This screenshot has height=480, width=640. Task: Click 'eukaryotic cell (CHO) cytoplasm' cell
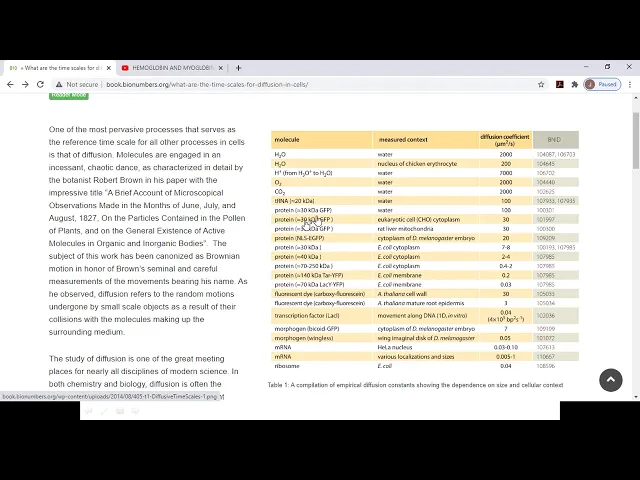(x=418, y=220)
